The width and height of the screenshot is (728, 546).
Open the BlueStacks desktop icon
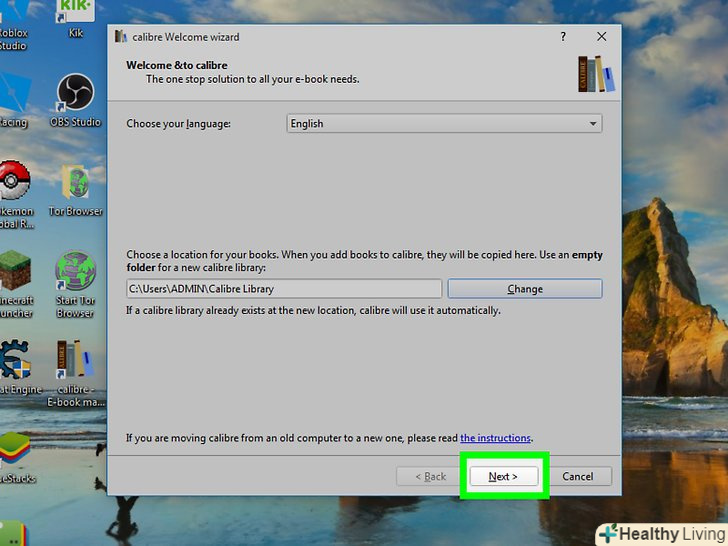pos(17,457)
